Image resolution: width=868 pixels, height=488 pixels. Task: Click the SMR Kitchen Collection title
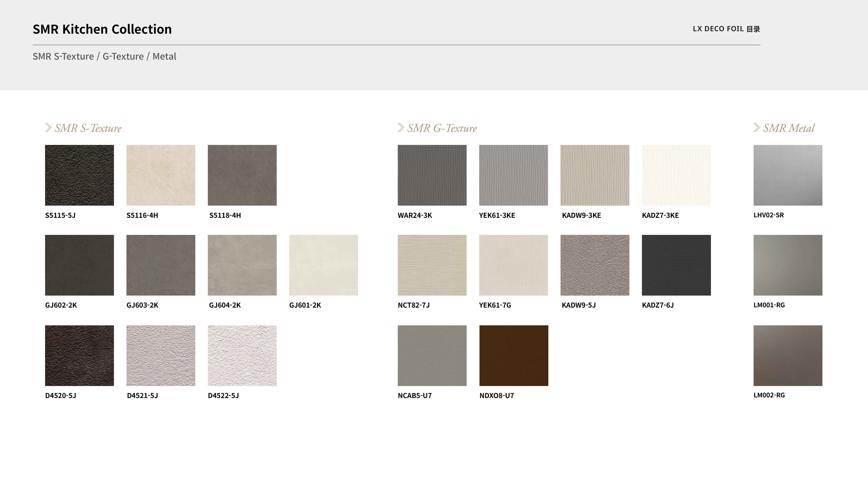click(102, 29)
